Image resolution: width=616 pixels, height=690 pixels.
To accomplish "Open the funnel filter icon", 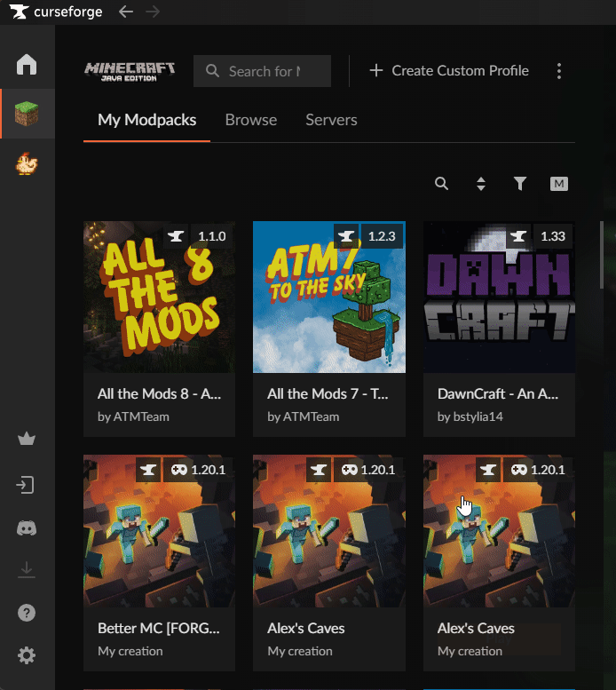I will click(x=520, y=184).
